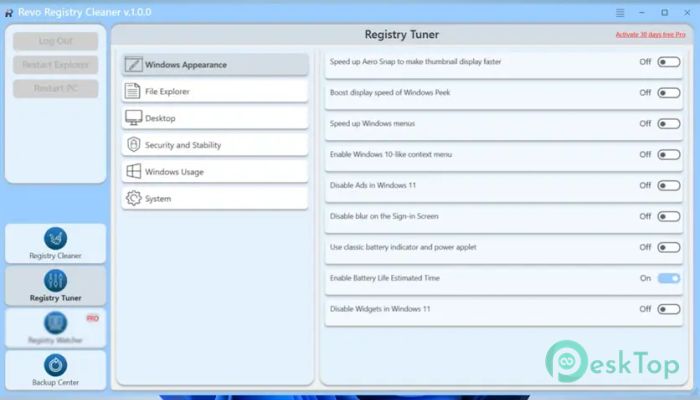Select the Registry Tuner sliders icon
700x400 pixels.
click(55, 280)
